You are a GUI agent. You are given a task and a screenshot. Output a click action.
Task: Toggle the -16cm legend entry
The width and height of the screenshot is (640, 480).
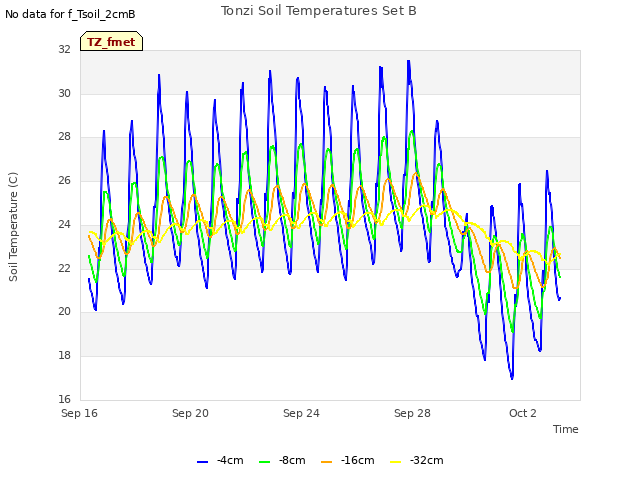pyautogui.click(x=347, y=461)
